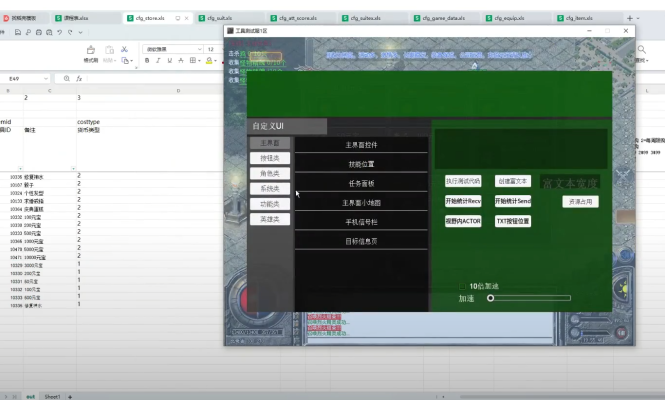Click the 加速 slider handle

490,298
